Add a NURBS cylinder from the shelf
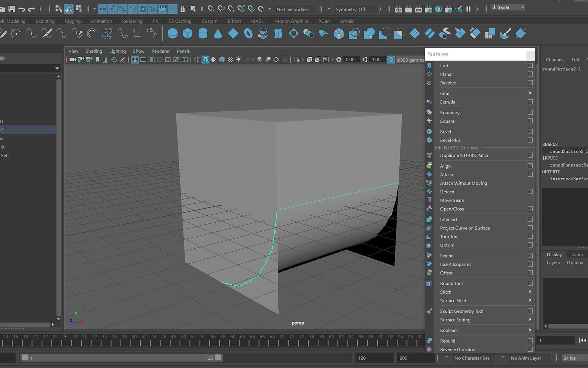The width and height of the screenshot is (588, 368). click(x=203, y=34)
